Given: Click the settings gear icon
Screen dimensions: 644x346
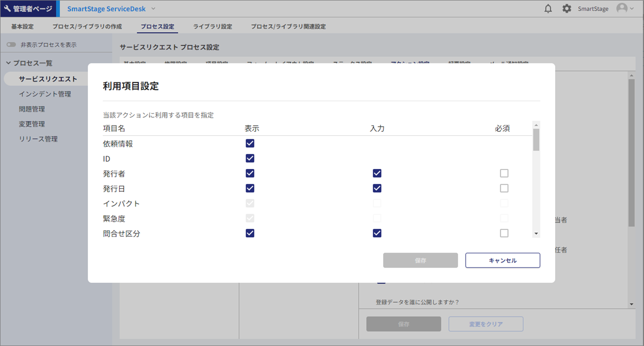Looking at the screenshot, I should pyautogui.click(x=567, y=9).
